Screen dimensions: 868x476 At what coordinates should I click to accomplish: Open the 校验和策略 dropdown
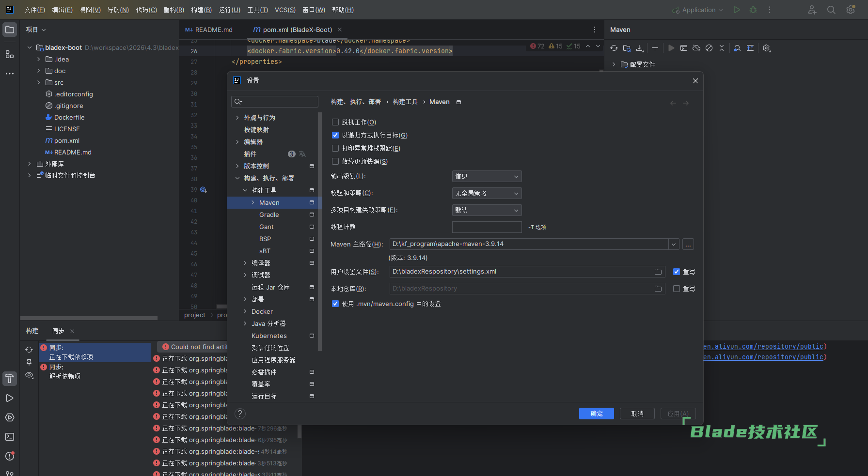coord(487,193)
